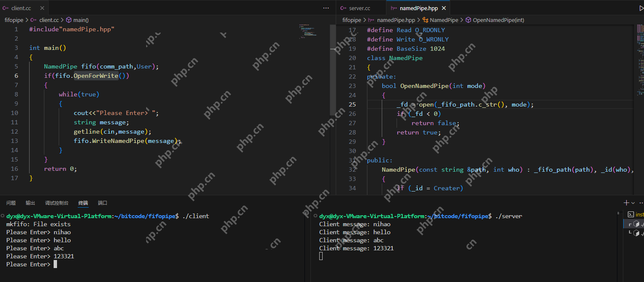This screenshot has height=282, width=644.
Task: Expand fifopipe breadcrumb in client.cc editor
Action: point(14,20)
